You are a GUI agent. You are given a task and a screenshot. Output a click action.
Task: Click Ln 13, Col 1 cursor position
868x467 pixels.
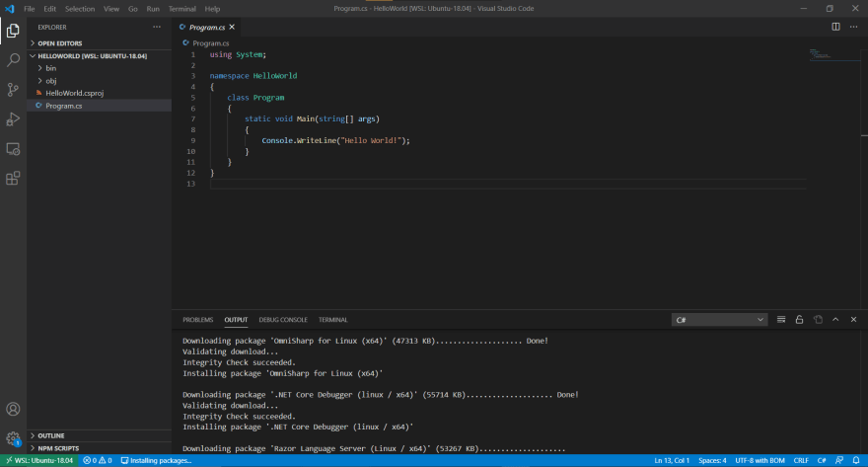pyautogui.click(x=672, y=460)
